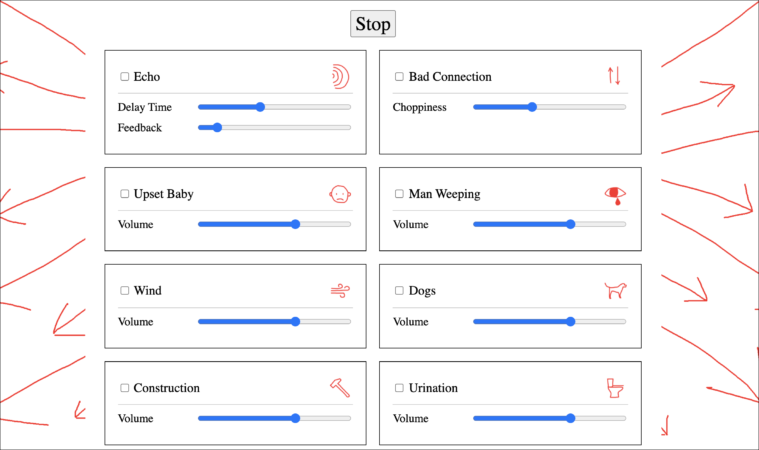The height and width of the screenshot is (450, 759).
Task: Click the Upset Baby face icon
Action: 340,194
